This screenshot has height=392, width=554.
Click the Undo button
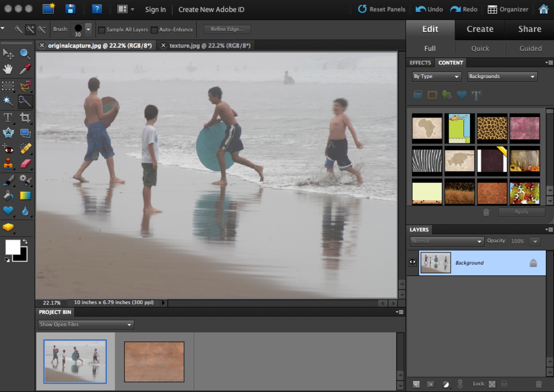click(429, 9)
